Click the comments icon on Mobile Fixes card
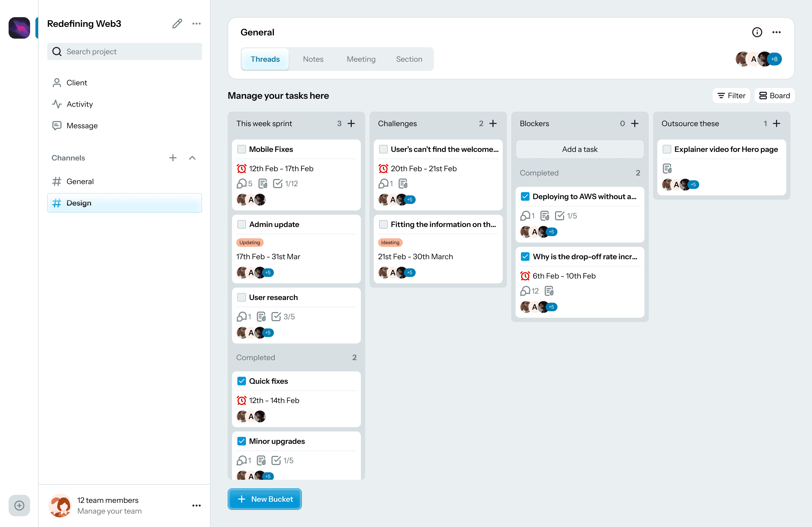Image resolution: width=812 pixels, height=527 pixels. coord(242,184)
